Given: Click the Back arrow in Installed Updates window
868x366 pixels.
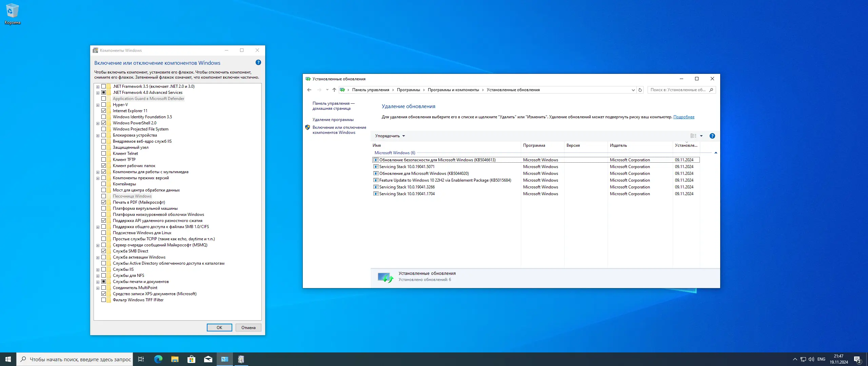Looking at the screenshot, I should point(309,90).
